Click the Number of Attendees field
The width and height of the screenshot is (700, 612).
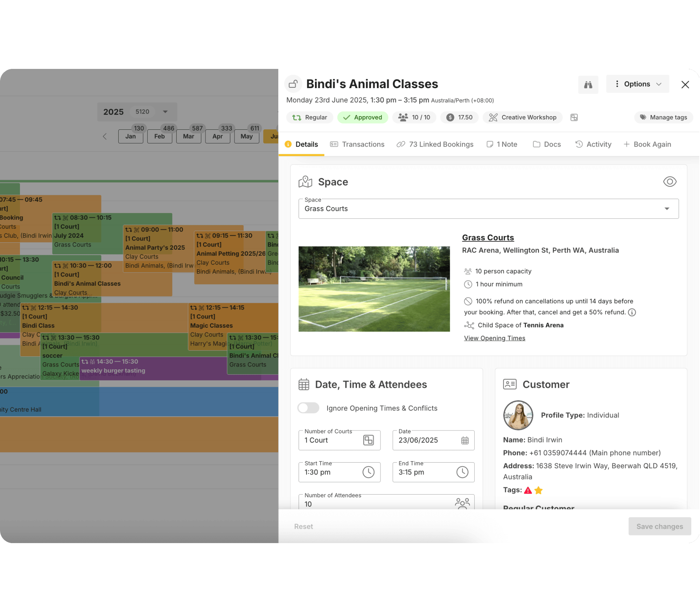tap(386, 502)
